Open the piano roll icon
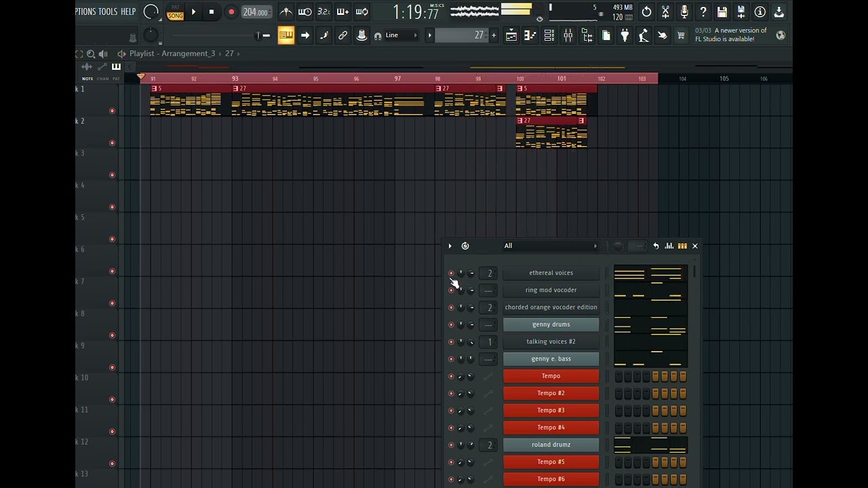Image resolution: width=868 pixels, height=488 pixels. pos(530,35)
